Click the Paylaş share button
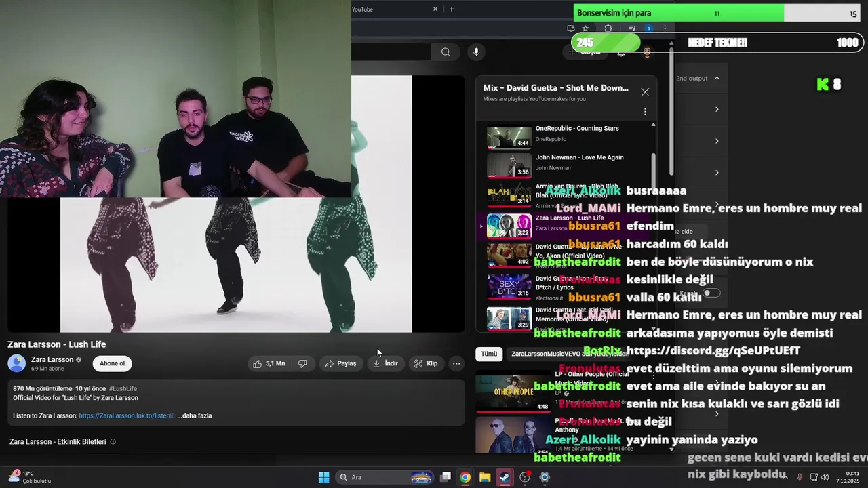Viewport: 868px width, 488px height. 340,363
